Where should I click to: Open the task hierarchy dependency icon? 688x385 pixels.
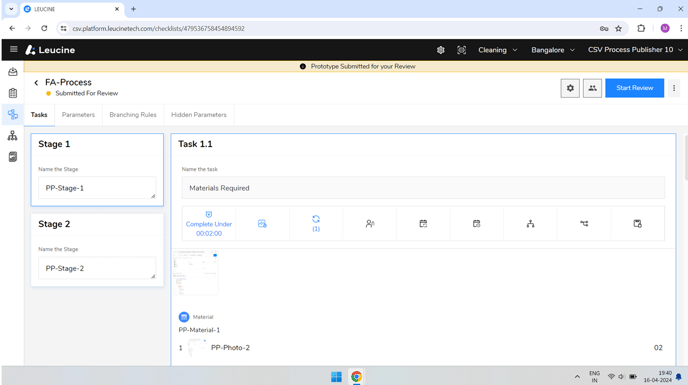pos(530,223)
